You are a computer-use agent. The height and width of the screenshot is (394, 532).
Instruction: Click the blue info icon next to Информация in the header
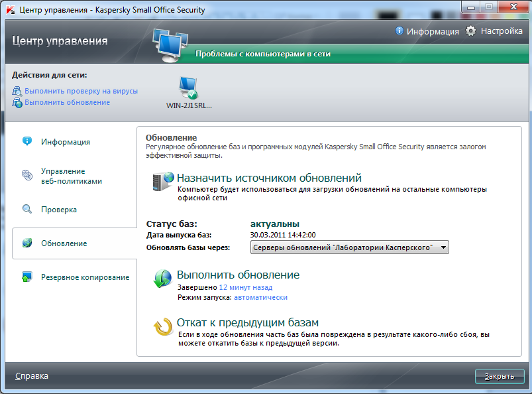tap(399, 31)
